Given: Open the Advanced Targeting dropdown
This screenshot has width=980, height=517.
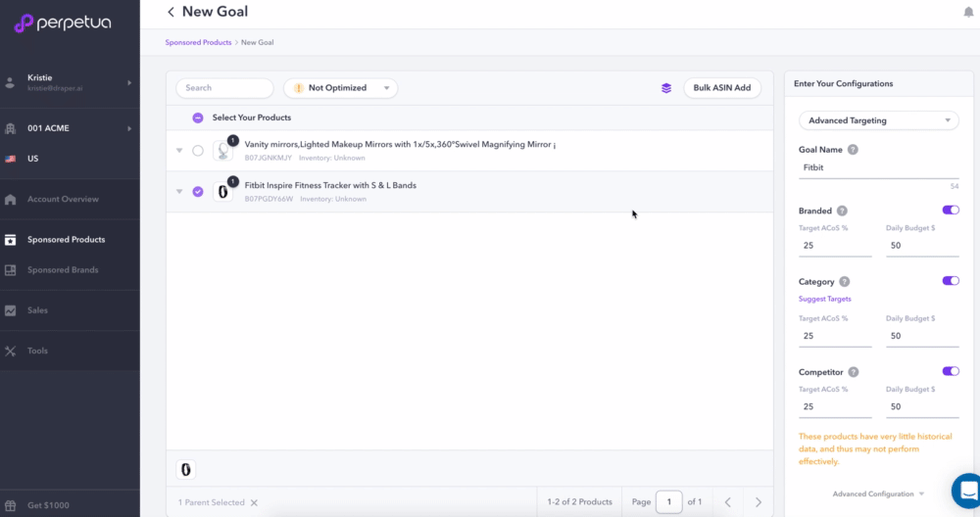Looking at the screenshot, I should coord(879,120).
